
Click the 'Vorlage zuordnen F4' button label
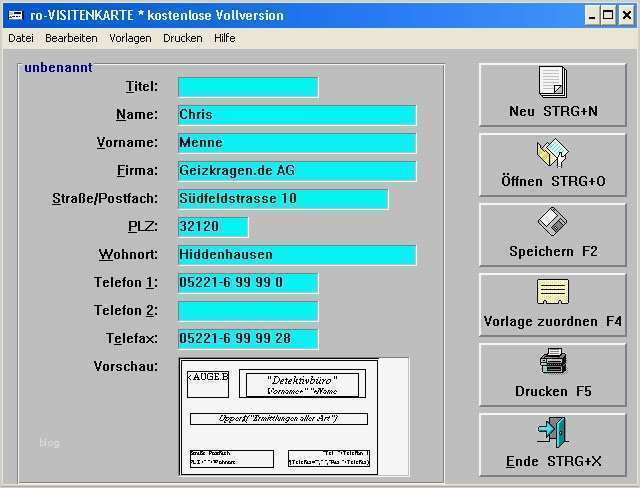[553, 321]
